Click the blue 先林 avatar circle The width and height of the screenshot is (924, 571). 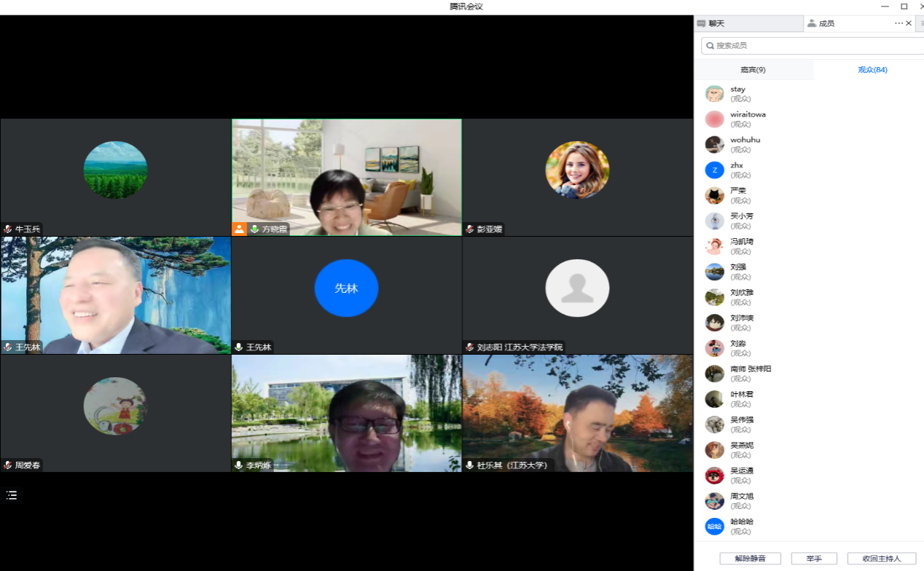coord(346,288)
